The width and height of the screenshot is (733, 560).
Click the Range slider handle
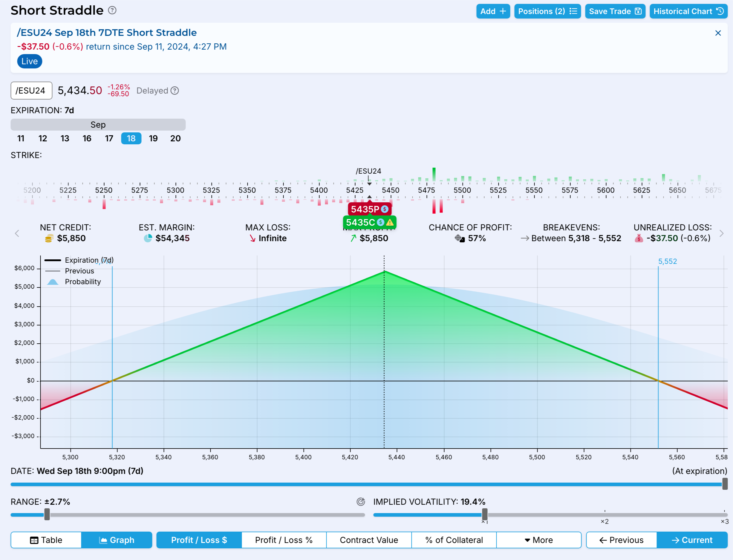point(47,514)
